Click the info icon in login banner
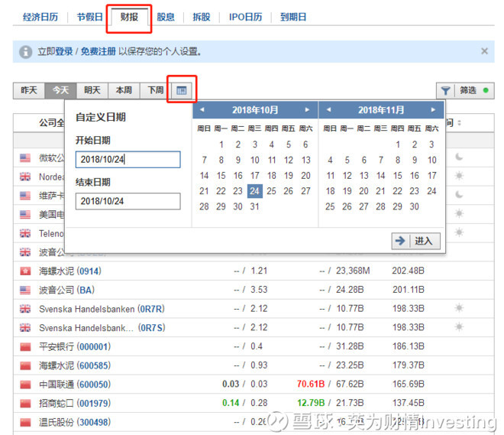 click(x=26, y=51)
